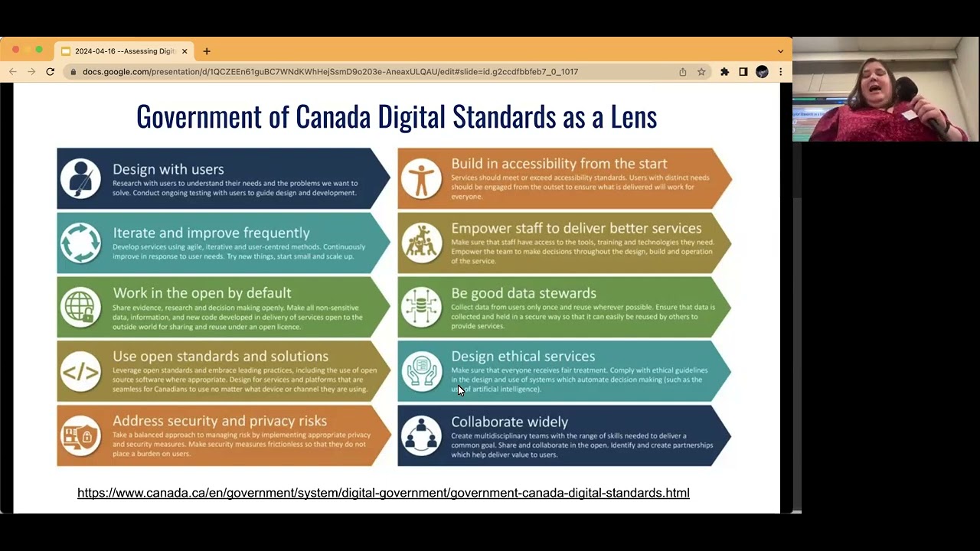Click the 'Design ethical services' heading
The image size is (980, 551).
(523, 356)
